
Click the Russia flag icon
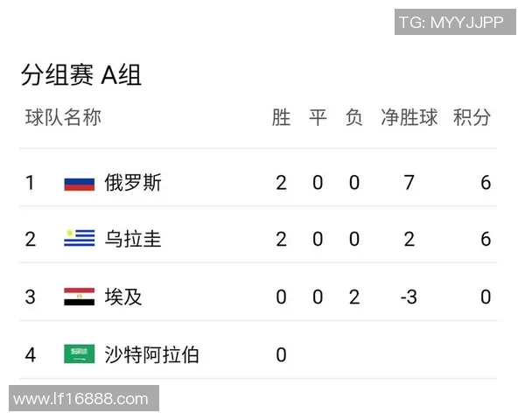[79, 183]
